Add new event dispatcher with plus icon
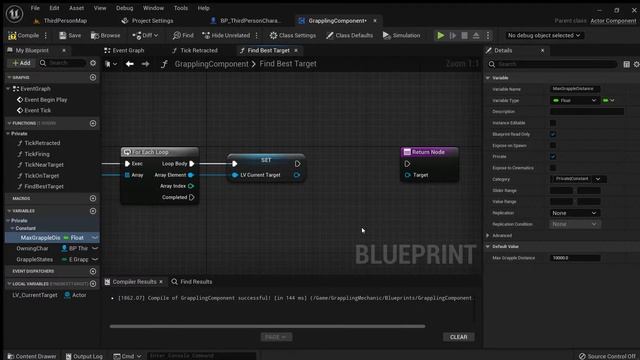 (93, 271)
